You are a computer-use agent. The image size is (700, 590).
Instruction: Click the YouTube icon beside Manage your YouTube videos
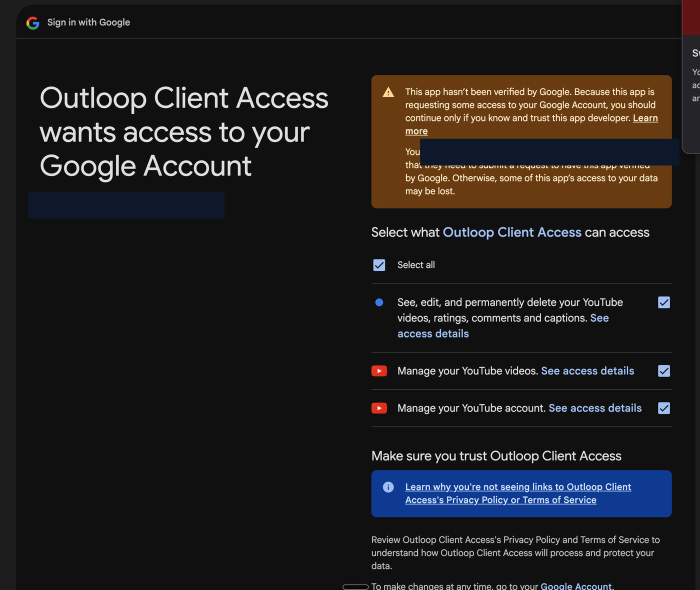point(379,371)
